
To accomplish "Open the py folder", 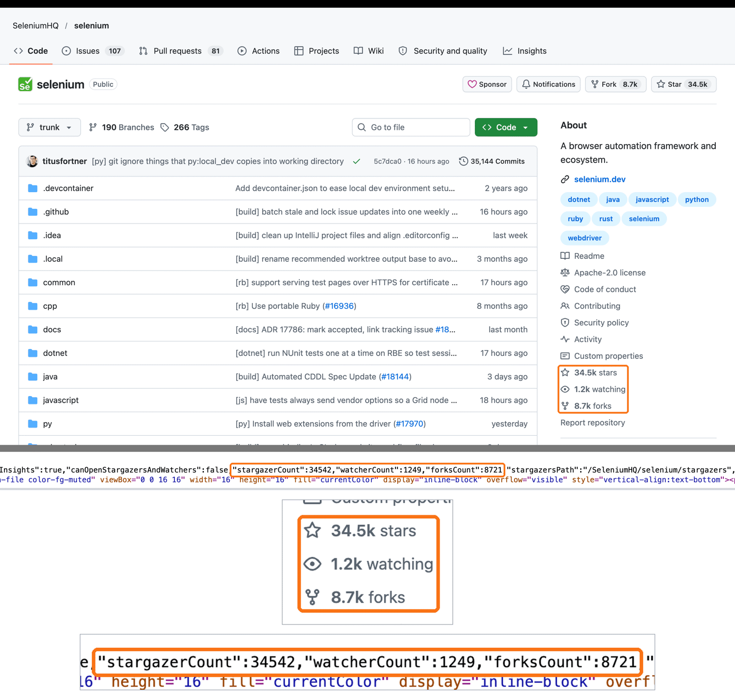I will click(48, 424).
